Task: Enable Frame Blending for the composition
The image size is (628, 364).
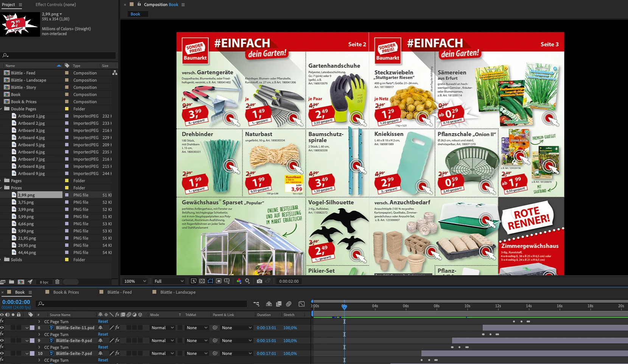Action: [279, 304]
